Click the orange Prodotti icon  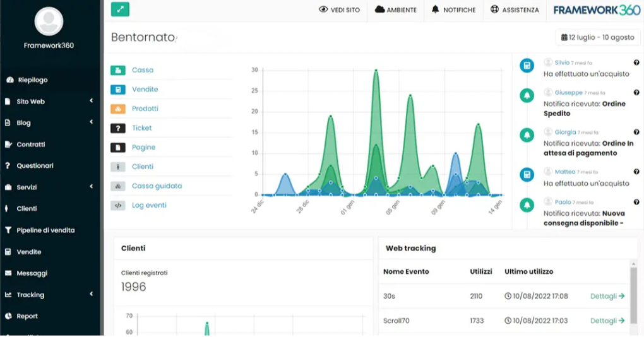pos(118,109)
